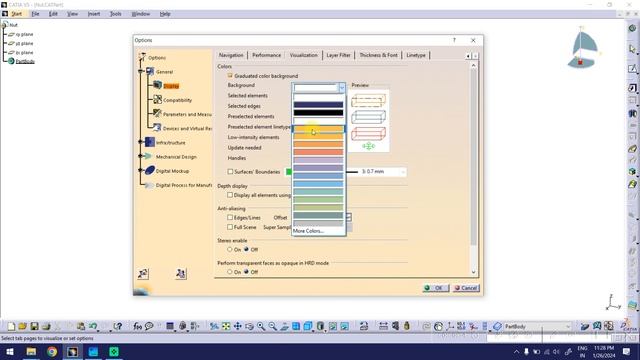Enable Edges/Lines anti-aliasing checkbox
The width and height of the screenshot is (640, 360).
230,218
